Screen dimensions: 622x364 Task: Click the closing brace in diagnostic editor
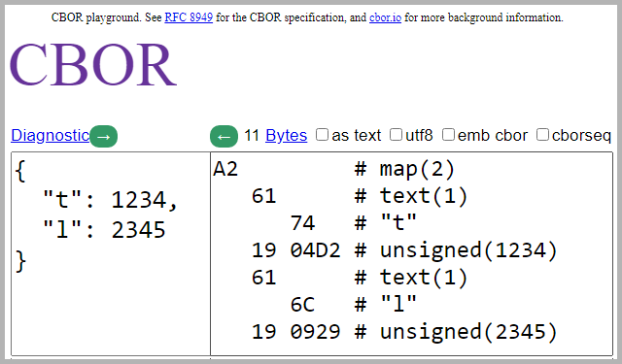point(20,261)
